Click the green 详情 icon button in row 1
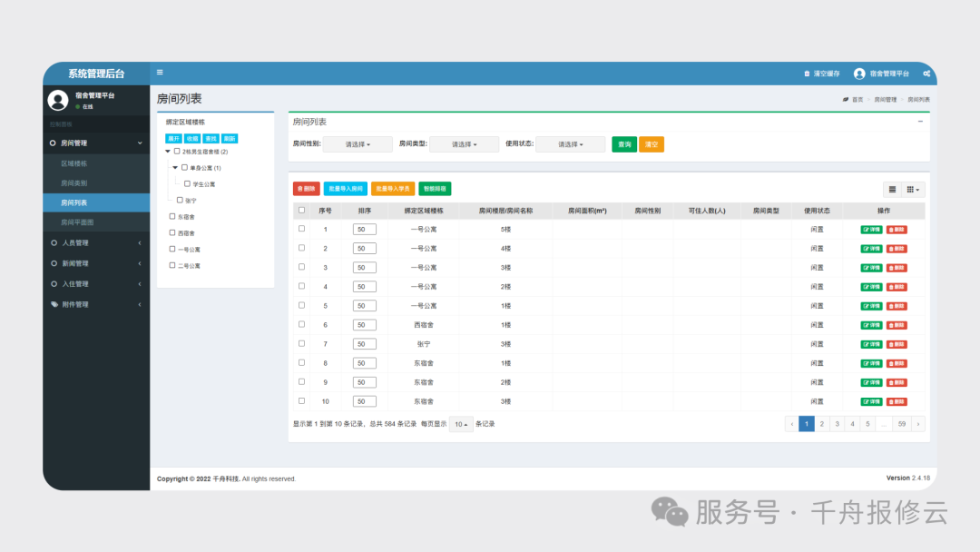The width and height of the screenshot is (980, 552). (871, 230)
